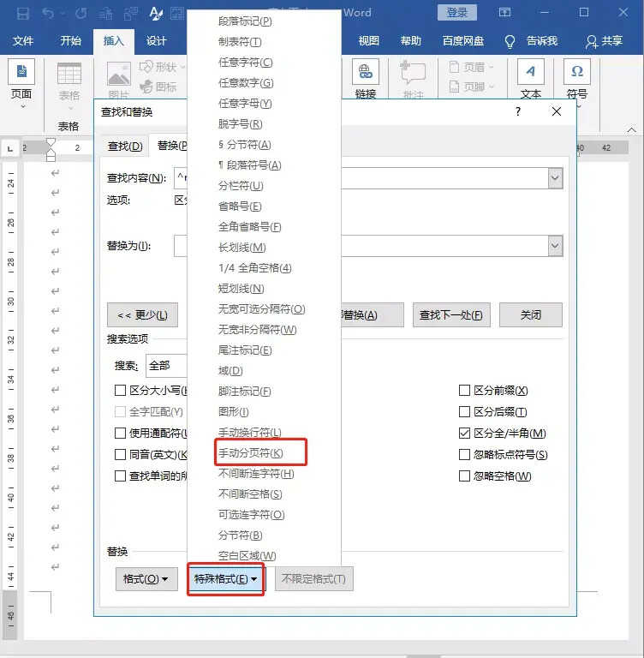Viewport: 644px width, 658px height.
Task: Click the first-line indent marker on ruler
Action: [51, 142]
